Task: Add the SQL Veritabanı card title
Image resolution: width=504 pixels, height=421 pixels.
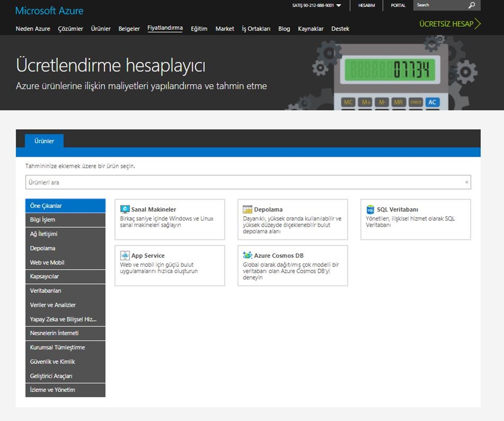Action: [x=397, y=209]
